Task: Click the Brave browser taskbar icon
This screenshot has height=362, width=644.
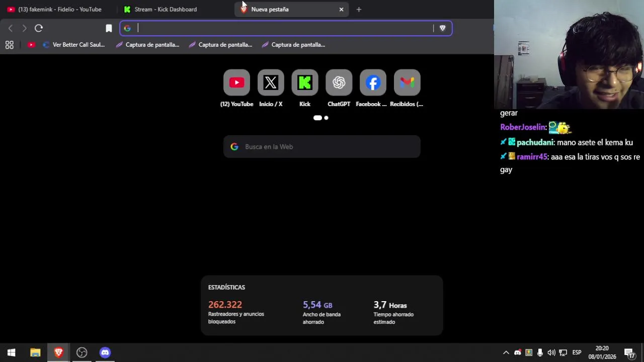Action: (x=58, y=352)
